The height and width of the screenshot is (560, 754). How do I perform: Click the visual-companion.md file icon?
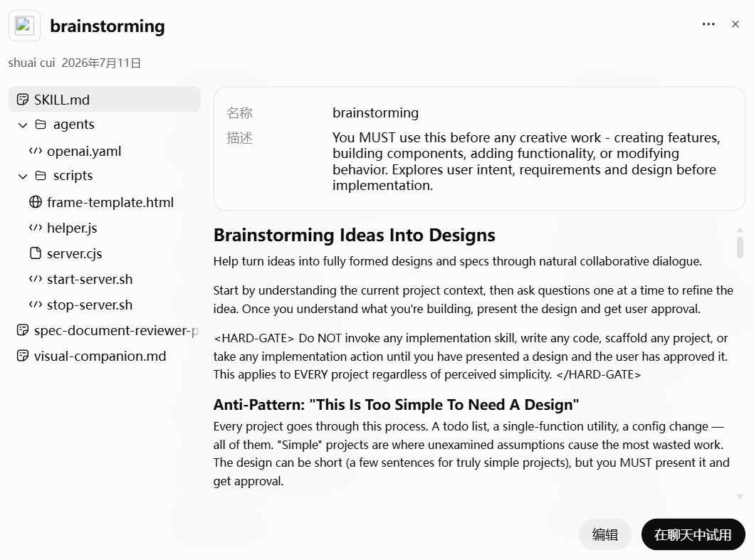coord(23,356)
